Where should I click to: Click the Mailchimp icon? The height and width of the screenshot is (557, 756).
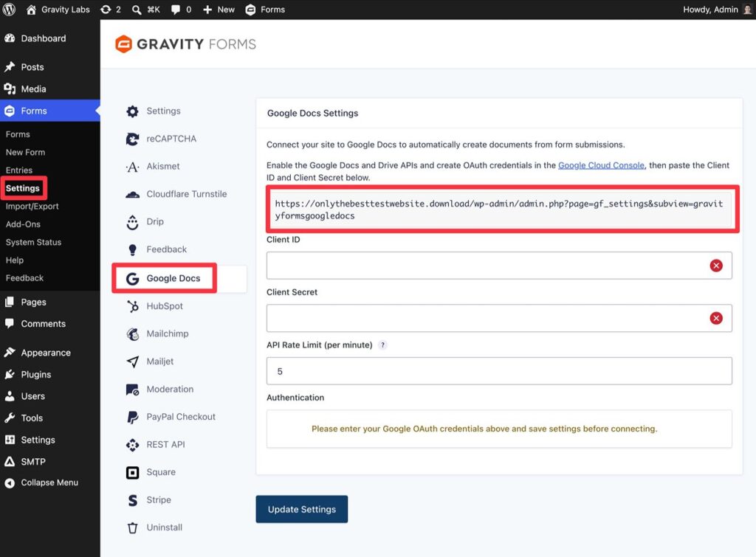coord(132,334)
